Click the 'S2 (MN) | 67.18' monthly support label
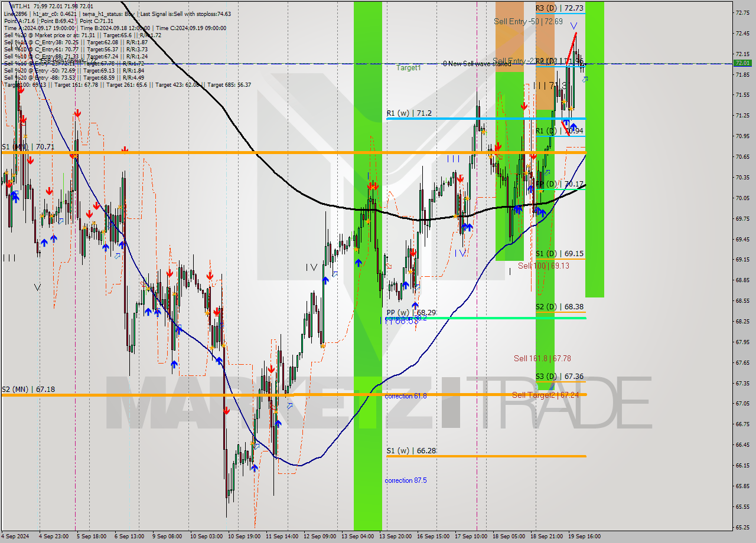Image resolution: width=756 pixels, height=543 pixels. pyautogui.click(x=28, y=390)
